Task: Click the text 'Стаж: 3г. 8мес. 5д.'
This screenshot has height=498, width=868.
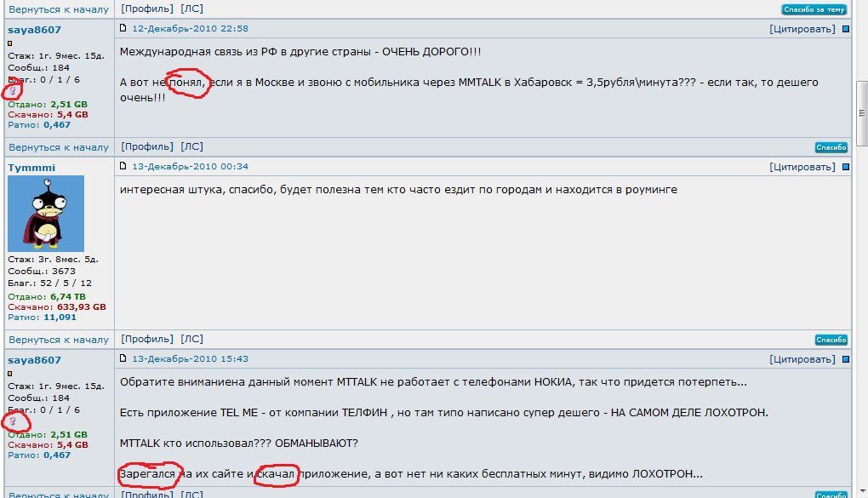Action: pyautogui.click(x=53, y=260)
